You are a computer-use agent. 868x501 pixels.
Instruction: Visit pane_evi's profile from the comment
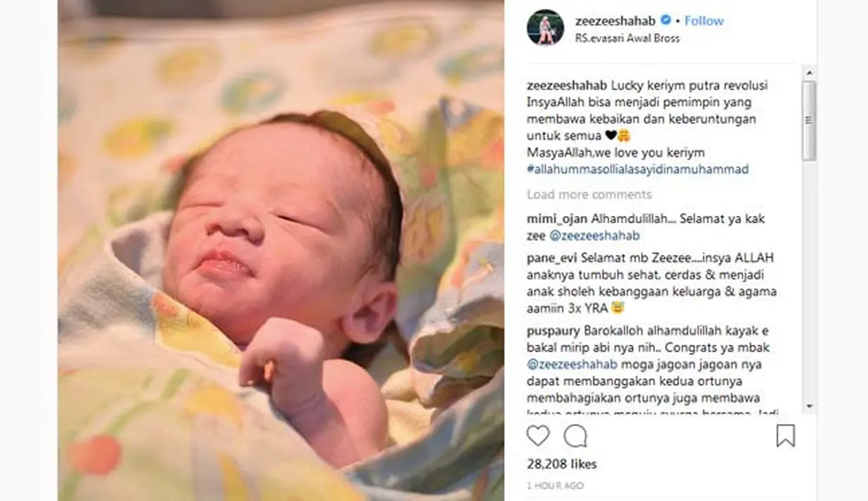tap(552, 258)
